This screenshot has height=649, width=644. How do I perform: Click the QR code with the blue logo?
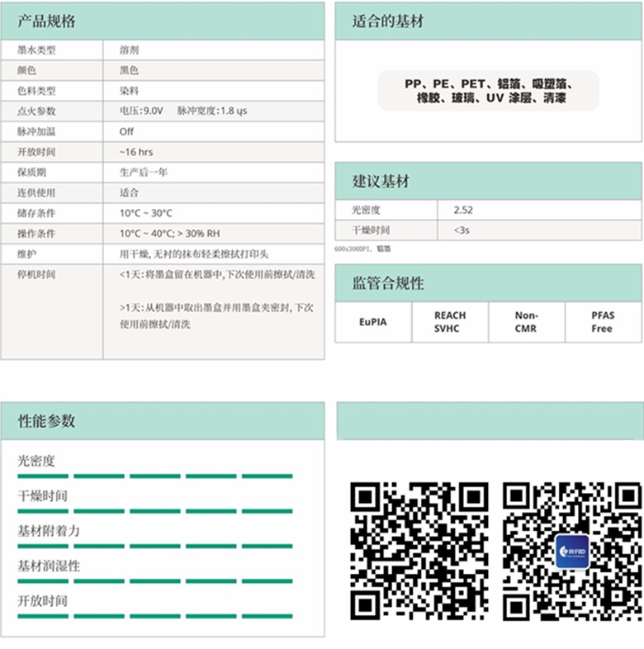click(x=573, y=552)
